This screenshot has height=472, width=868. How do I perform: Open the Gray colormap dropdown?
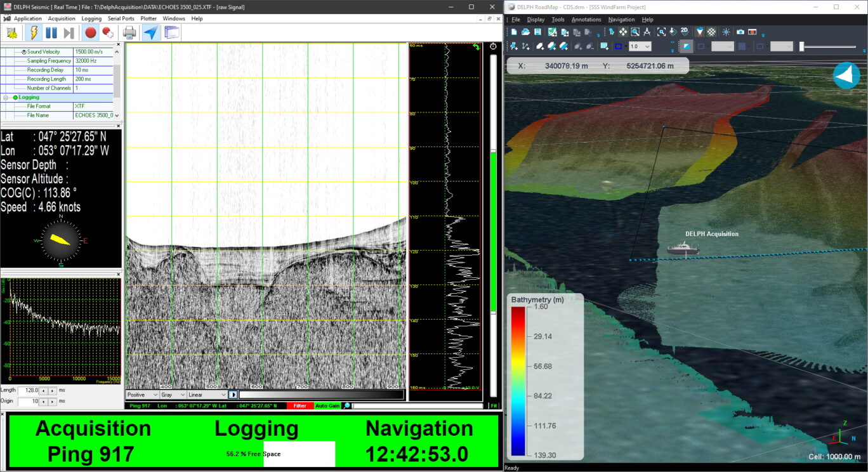pyautogui.click(x=173, y=395)
